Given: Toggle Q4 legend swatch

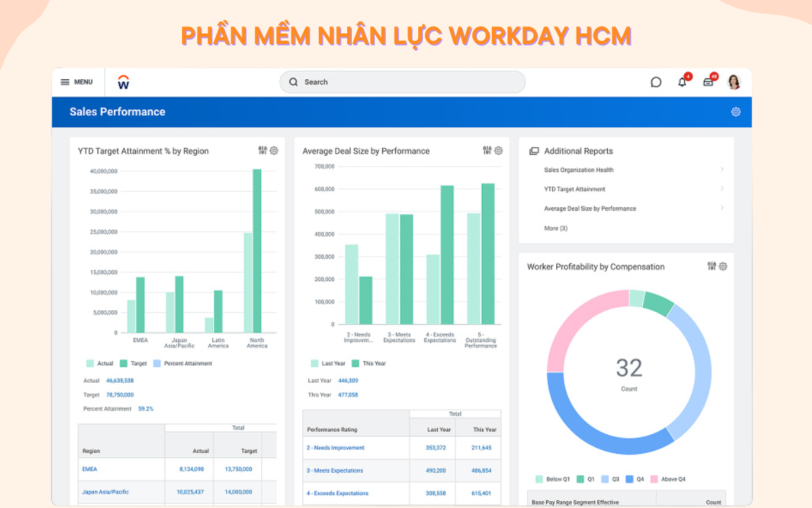Looking at the screenshot, I should click(x=629, y=479).
